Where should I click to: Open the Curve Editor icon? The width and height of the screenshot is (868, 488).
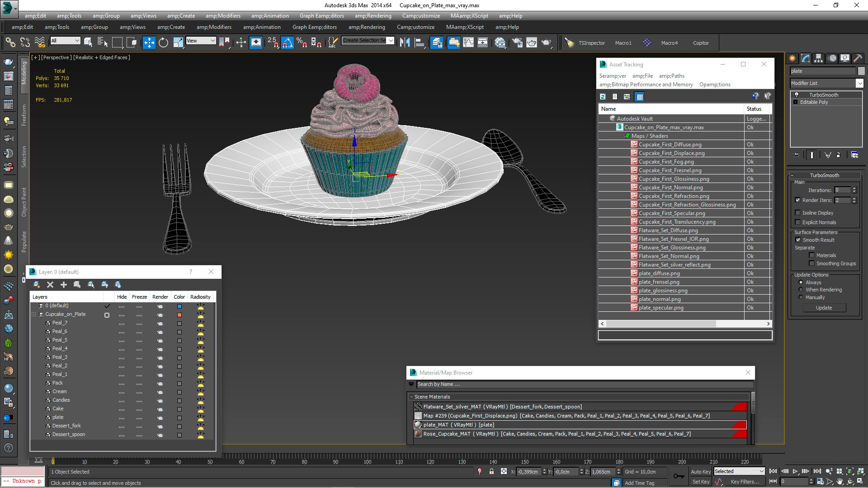(x=468, y=42)
